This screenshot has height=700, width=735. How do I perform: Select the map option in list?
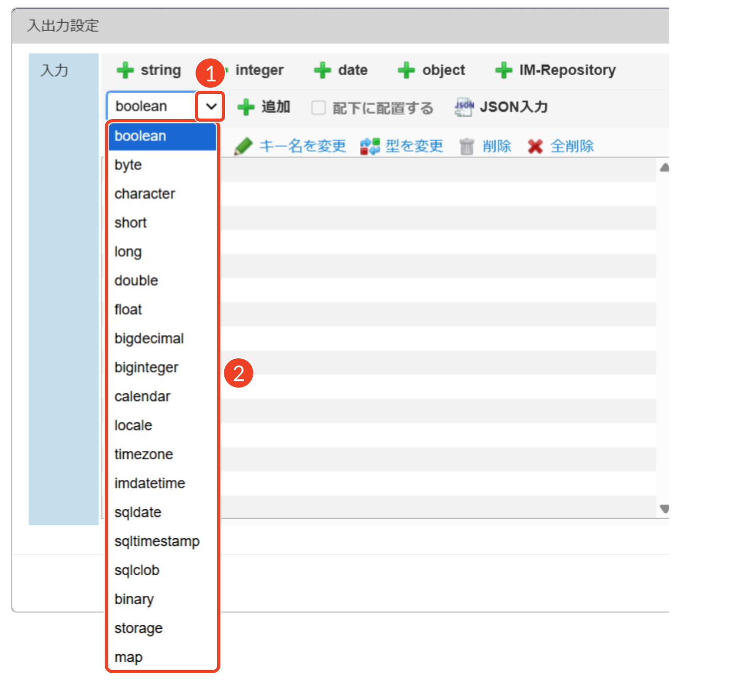128,657
